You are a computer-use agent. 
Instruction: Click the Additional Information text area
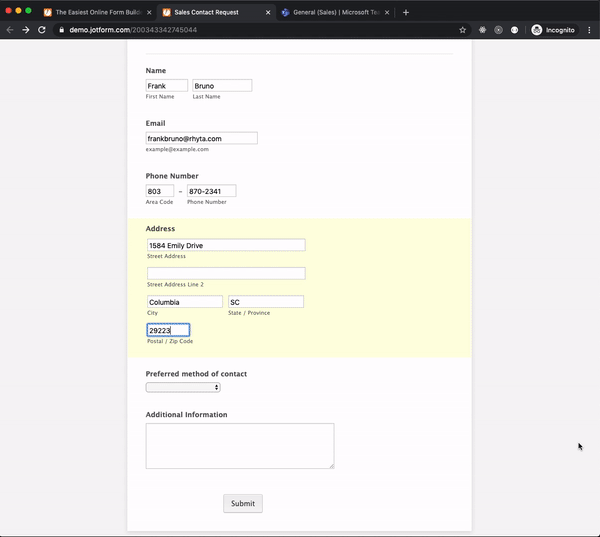pyautogui.click(x=239, y=445)
